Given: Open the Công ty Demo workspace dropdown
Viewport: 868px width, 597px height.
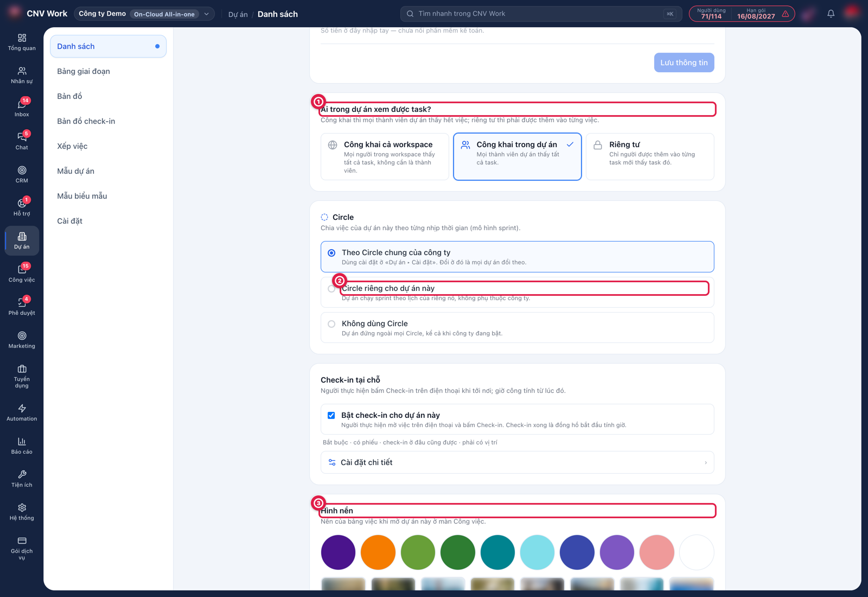Looking at the screenshot, I should pyautogui.click(x=144, y=14).
